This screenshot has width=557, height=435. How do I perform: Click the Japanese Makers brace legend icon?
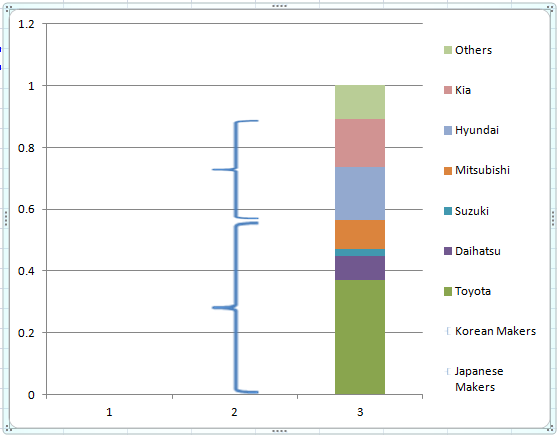pos(448,372)
